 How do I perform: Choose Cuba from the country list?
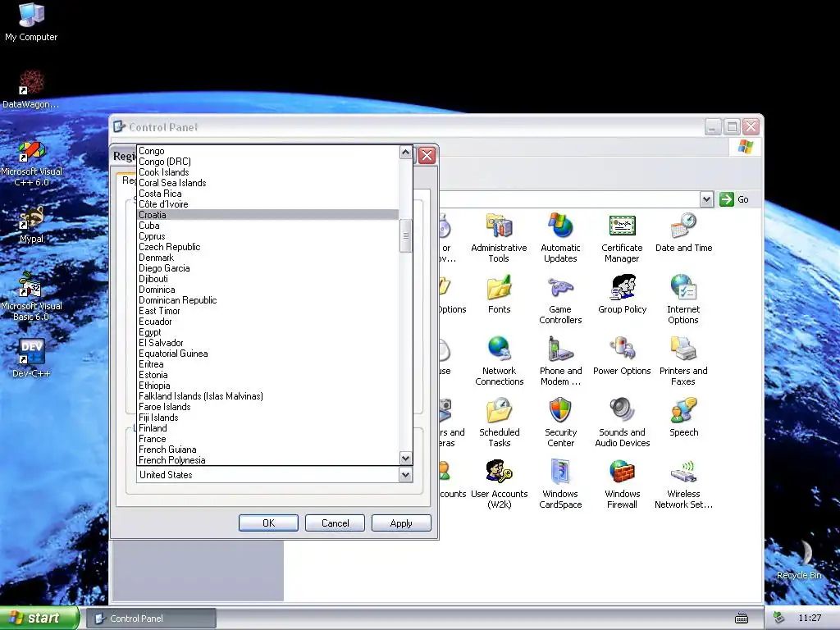[x=268, y=226]
